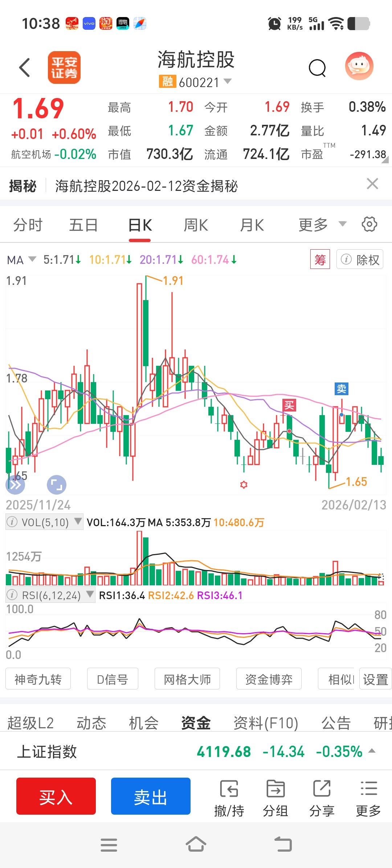Tap the blue 卖出 button
Viewport: 392px width, 868px height.
point(151,796)
